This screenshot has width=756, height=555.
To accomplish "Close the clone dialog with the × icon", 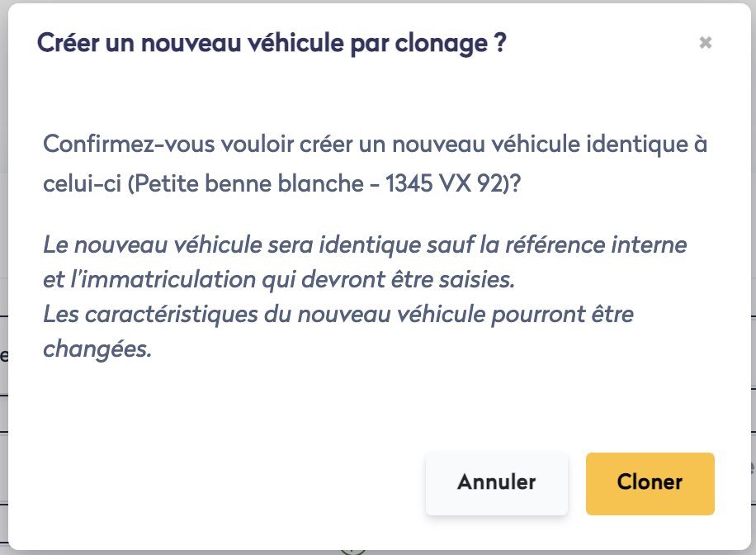I will pos(705,43).
